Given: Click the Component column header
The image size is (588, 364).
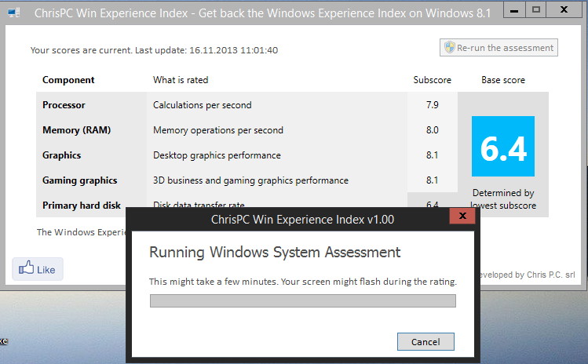Looking at the screenshot, I should click(68, 80).
